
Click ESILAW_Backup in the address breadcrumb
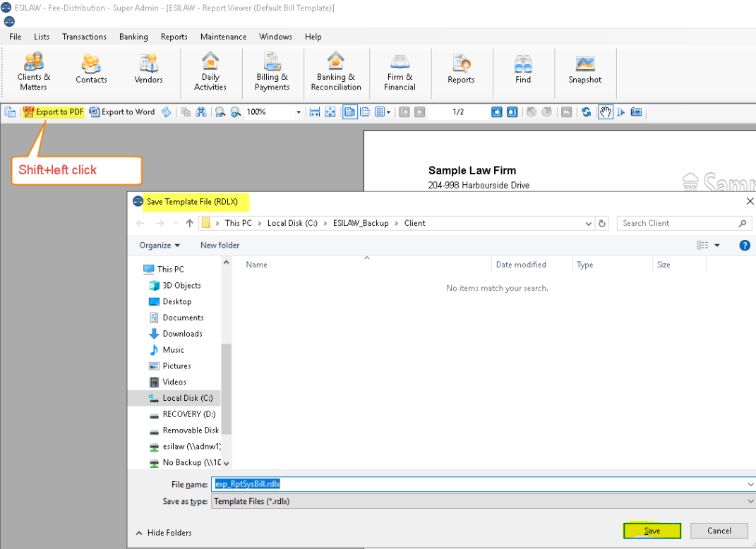pos(361,223)
